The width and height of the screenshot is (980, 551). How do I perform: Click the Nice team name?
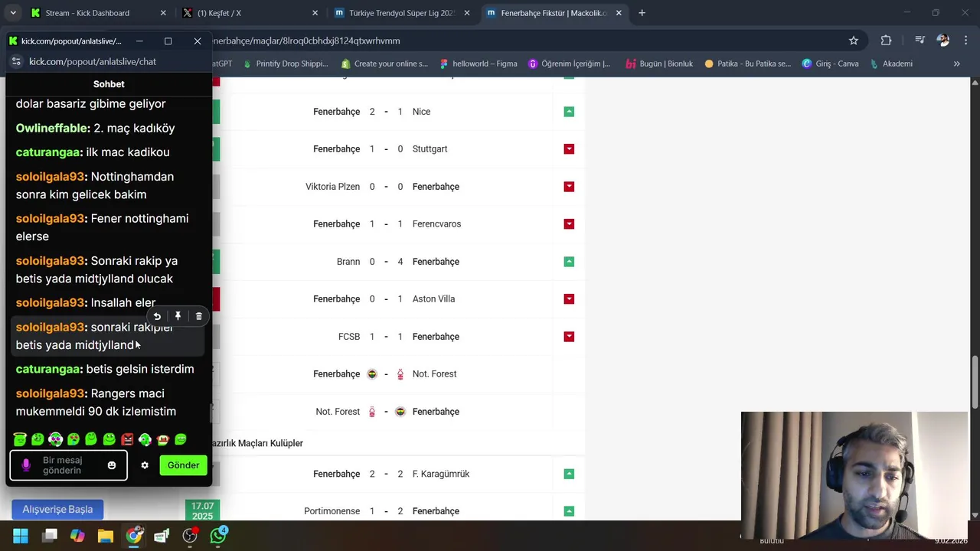[x=421, y=112]
